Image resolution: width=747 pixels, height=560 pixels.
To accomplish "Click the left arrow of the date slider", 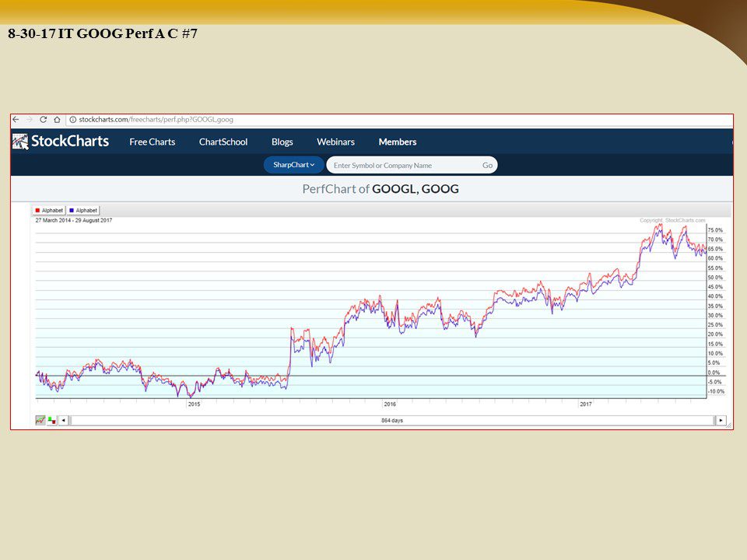I will pos(63,421).
